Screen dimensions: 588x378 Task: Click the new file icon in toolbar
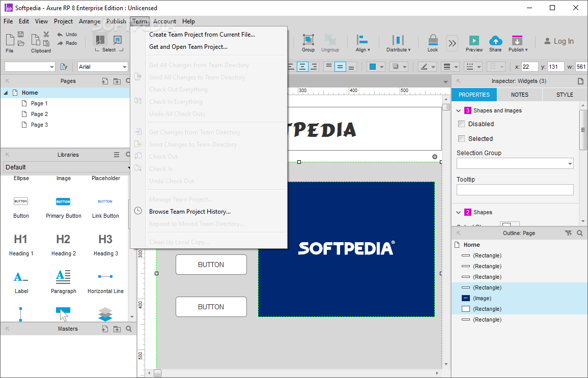pos(10,39)
